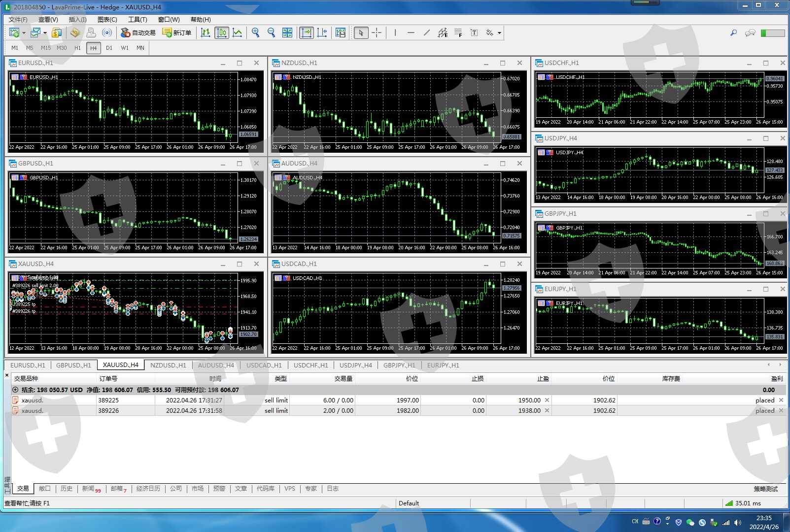790x532 pixels.
Task: Open the new chart dropdown arrow
Action: tap(24, 33)
